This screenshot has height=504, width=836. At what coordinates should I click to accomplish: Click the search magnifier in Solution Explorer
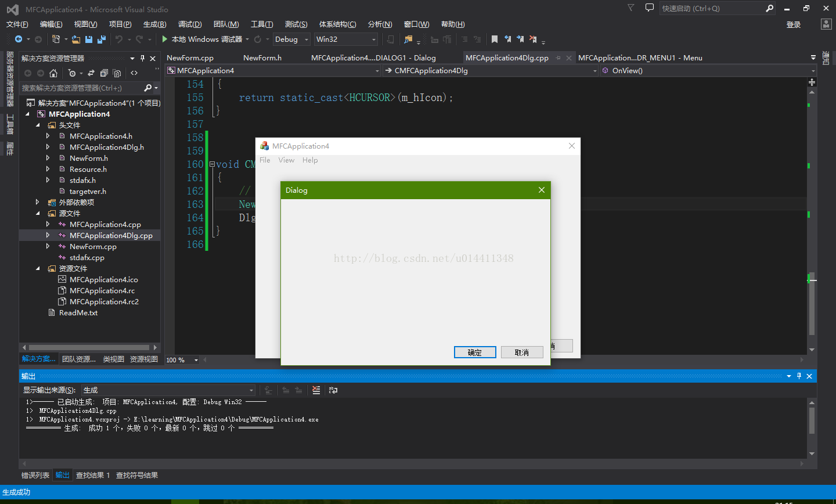click(x=148, y=88)
